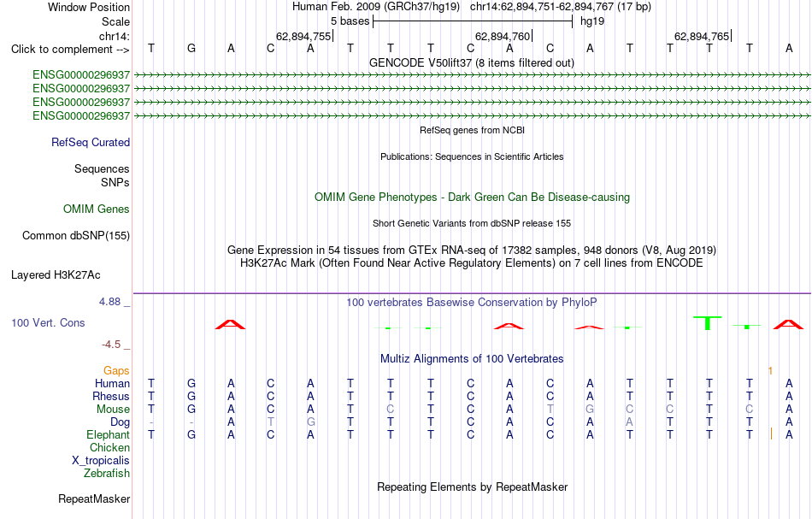Select the Chicken species label

109,448
